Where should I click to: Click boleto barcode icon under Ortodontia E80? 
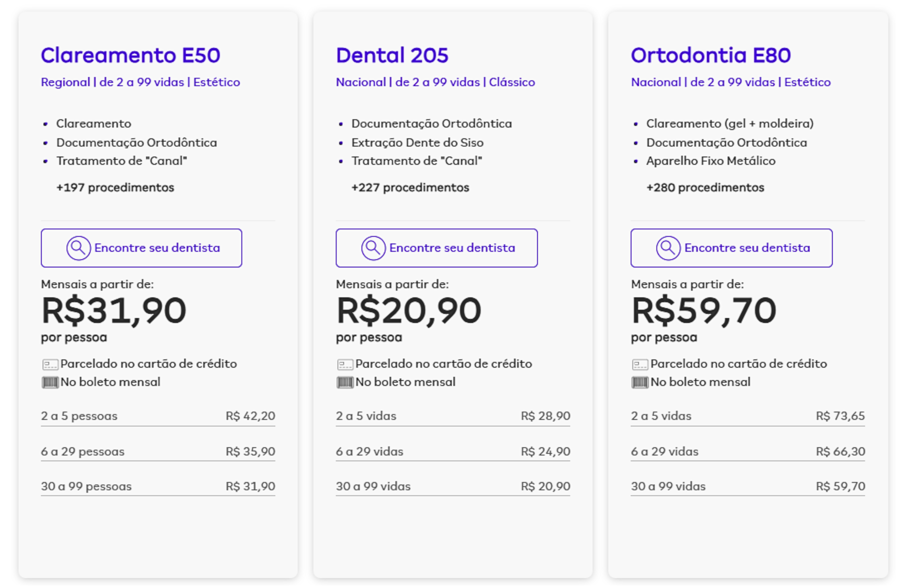pos(640,382)
